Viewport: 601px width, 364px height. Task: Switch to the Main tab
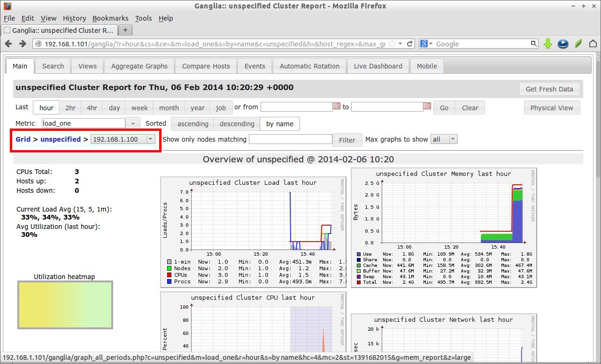(20, 66)
